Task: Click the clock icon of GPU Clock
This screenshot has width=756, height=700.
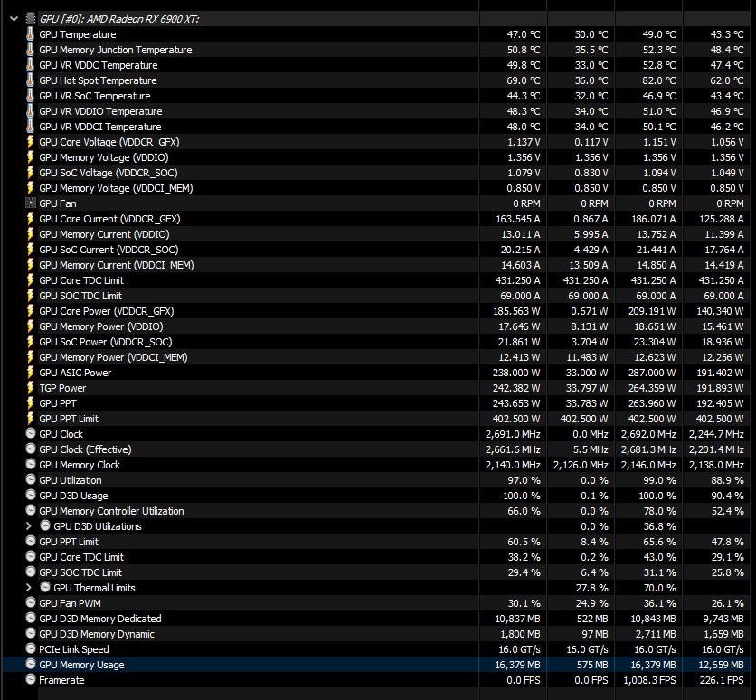Action: pos(31,433)
